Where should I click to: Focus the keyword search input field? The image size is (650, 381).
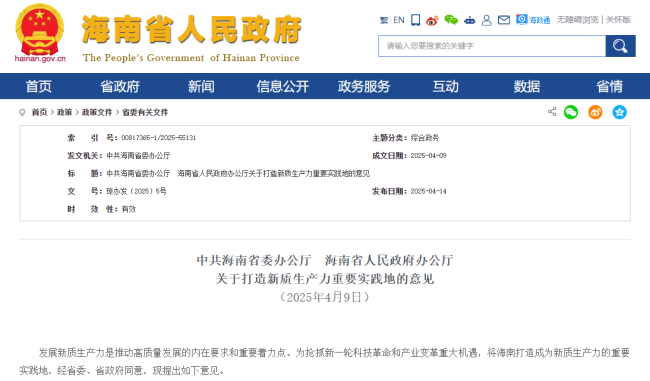click(492, 46)
